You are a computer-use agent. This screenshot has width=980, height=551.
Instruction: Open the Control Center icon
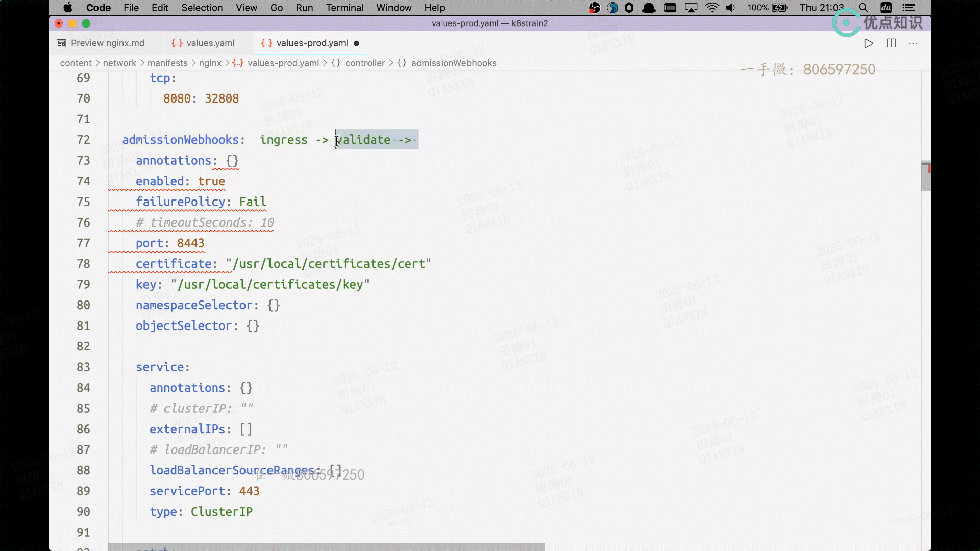tap(909, 8)
